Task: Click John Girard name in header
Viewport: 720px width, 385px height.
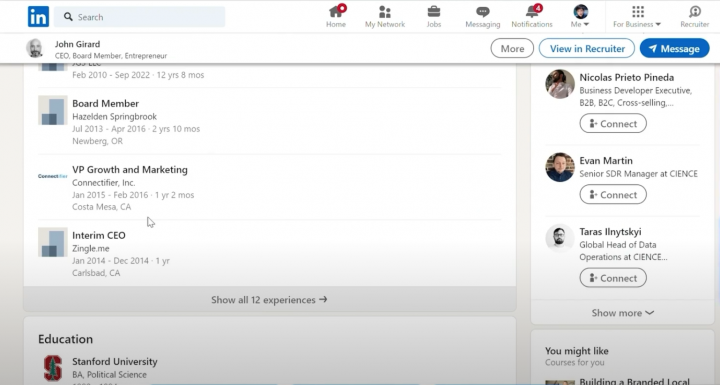Action: [78, 44]
